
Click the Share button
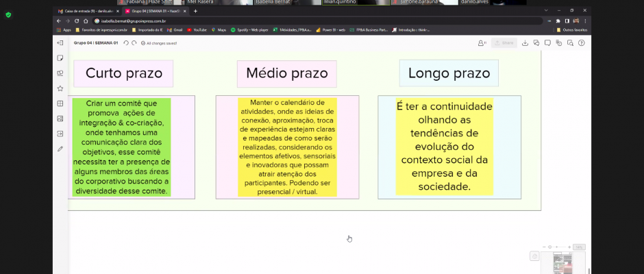504,42
